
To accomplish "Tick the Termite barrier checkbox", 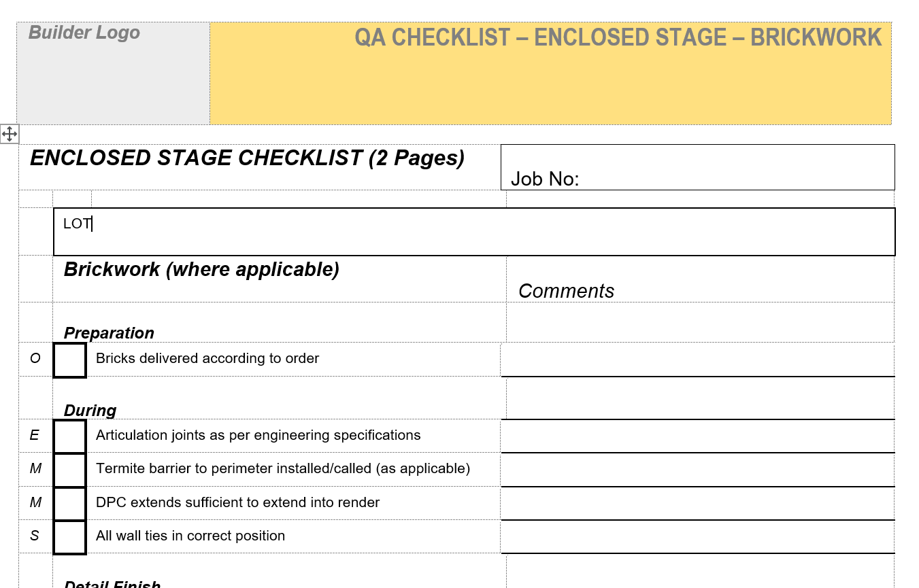I will tap(69, 469).
